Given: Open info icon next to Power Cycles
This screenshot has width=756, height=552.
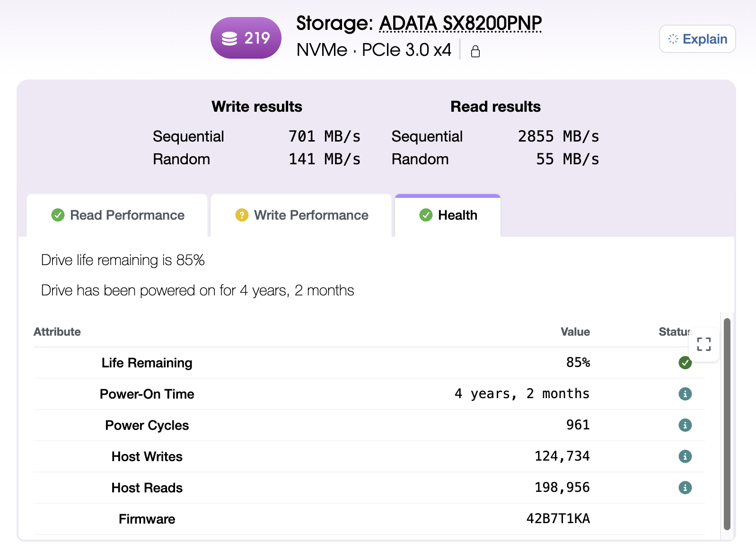Looking at the screenshot, I should (686, 425).
